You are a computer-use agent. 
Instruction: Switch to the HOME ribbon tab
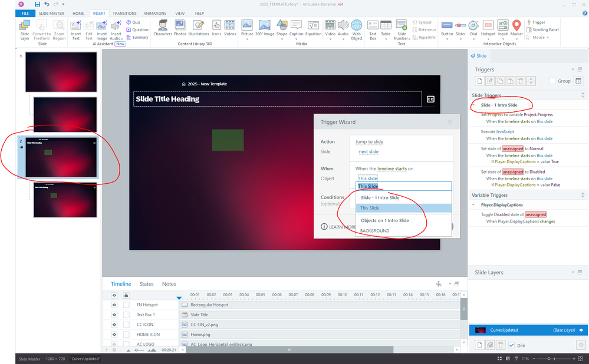78,13
